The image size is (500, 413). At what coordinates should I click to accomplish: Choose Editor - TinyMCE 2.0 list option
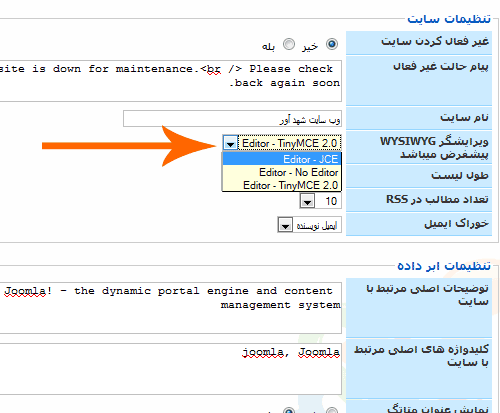point(282,185)
